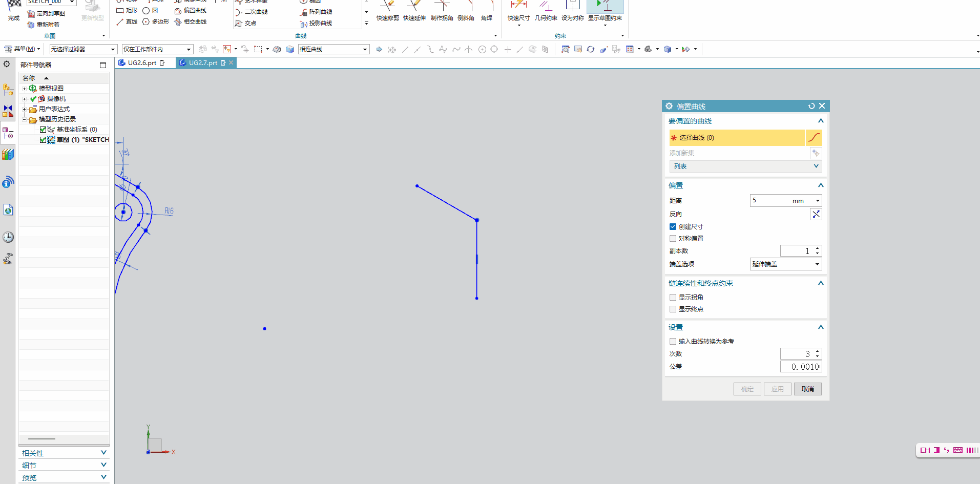Select the Fillet (角焊) tool
This screenshot has width=980, height=484.
point(487,10)
